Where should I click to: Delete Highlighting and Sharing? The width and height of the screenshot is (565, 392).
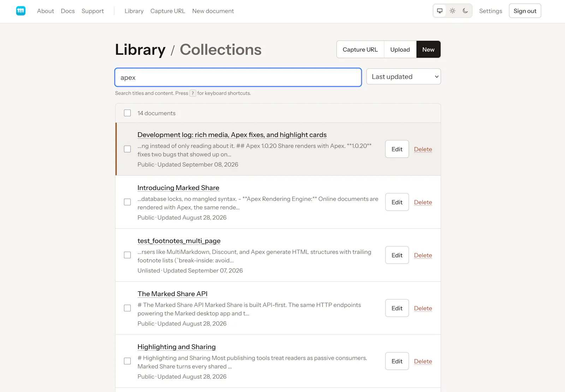423,361
